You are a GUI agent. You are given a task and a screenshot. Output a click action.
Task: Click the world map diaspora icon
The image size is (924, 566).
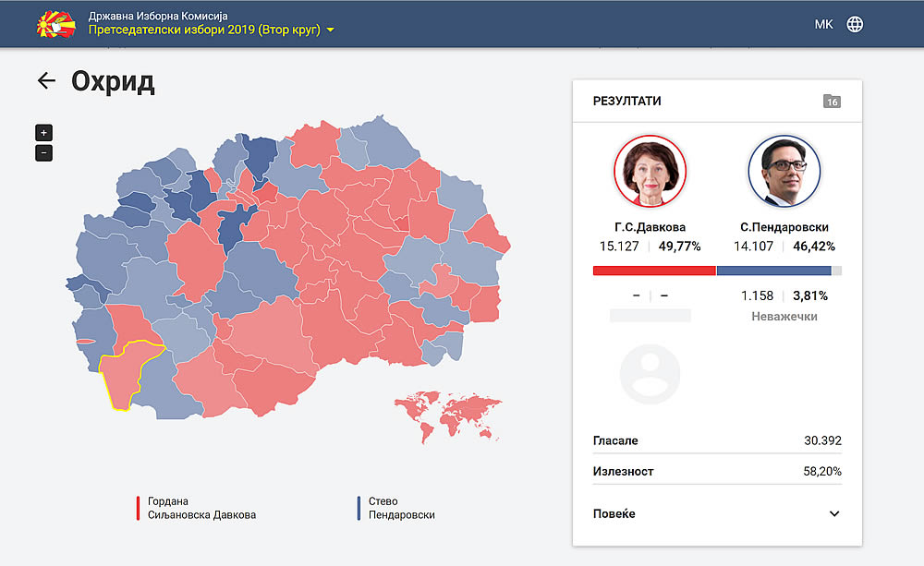[448, 411]
